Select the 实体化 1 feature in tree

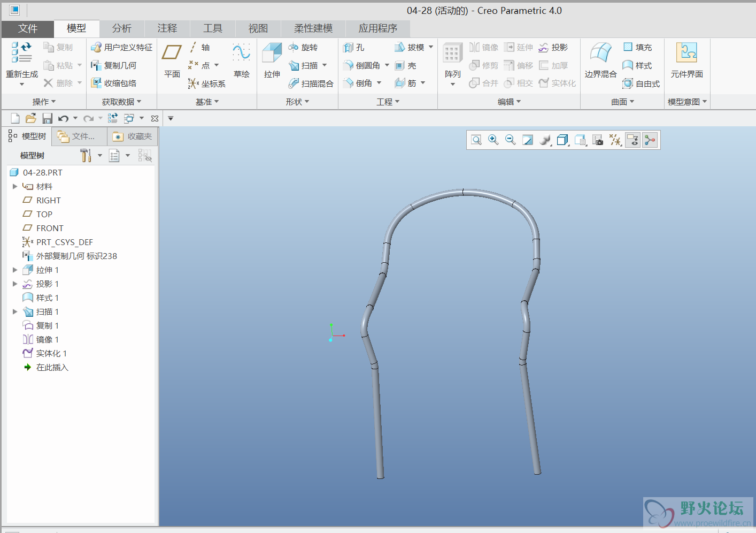click(x=44, y=354)
